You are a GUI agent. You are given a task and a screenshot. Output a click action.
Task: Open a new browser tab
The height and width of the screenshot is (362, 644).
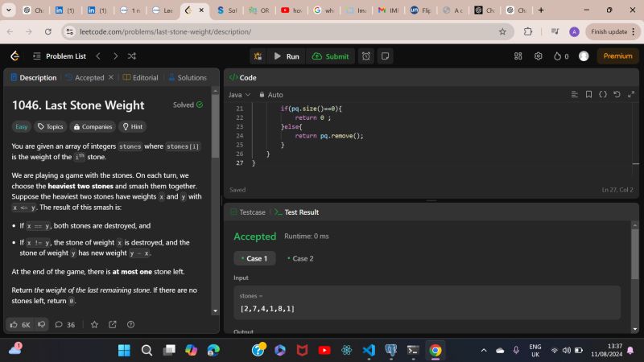pyautogui.click(x=541, y=10)
